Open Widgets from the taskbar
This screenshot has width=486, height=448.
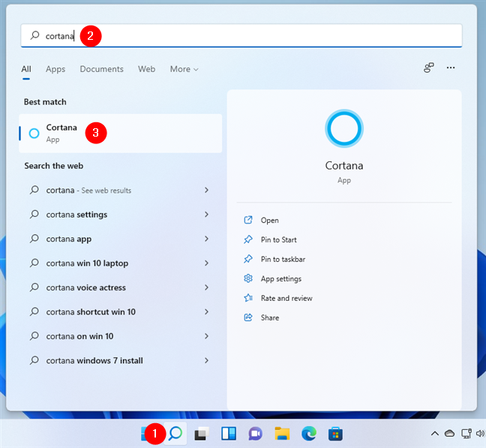tap(228, 433)
